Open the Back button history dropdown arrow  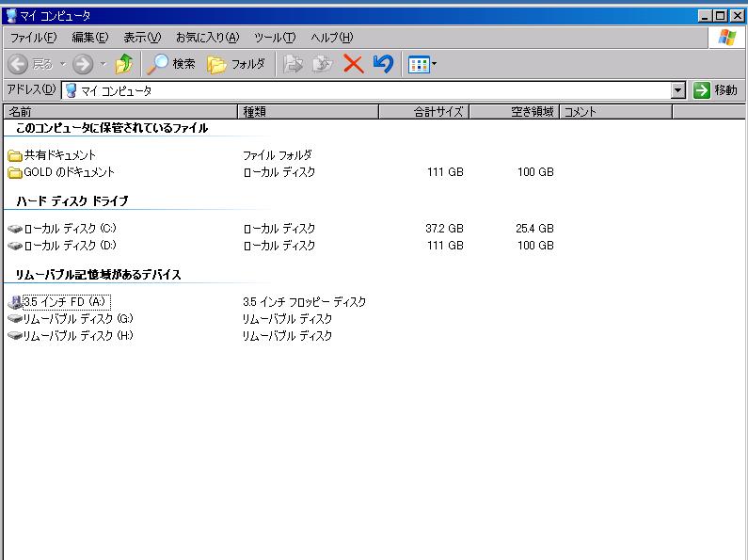[62, 64]
